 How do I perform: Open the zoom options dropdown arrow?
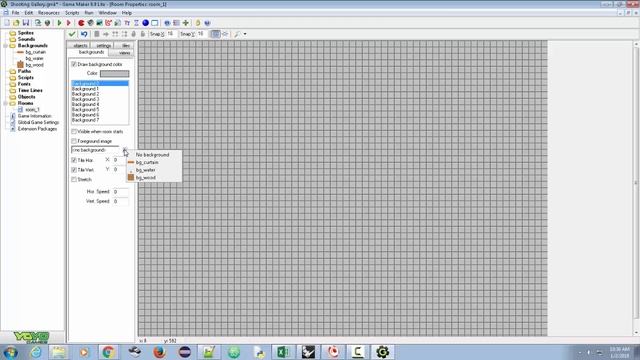245,34
